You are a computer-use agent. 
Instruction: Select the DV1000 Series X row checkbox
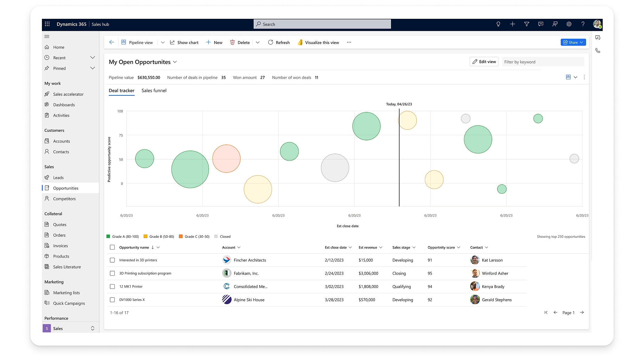(x=112, y=300)
